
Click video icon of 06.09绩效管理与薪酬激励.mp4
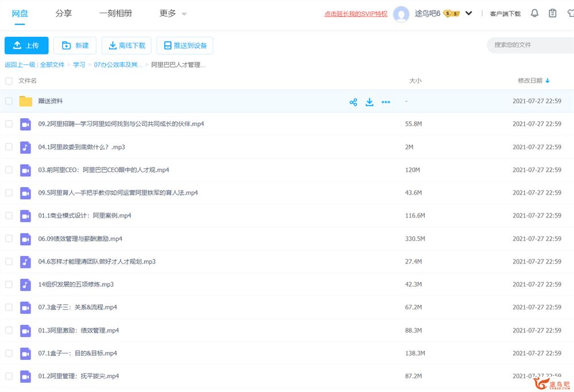click(25, 239)
